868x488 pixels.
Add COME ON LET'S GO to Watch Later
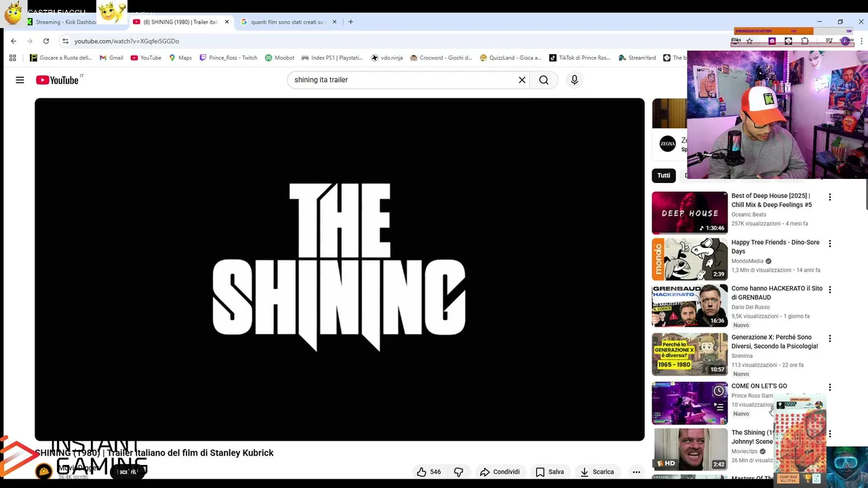pyautogui.click(x=719, y=391)
